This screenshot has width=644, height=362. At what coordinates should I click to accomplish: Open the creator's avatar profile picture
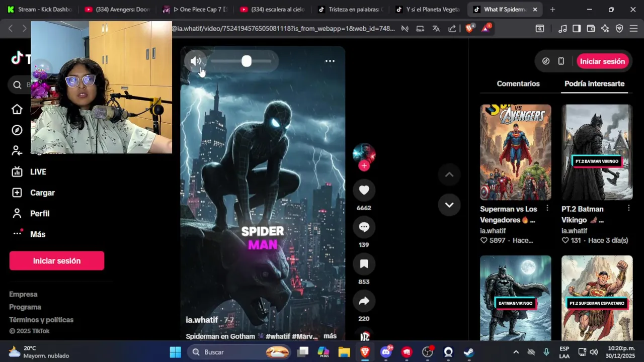tap(364, 154)
